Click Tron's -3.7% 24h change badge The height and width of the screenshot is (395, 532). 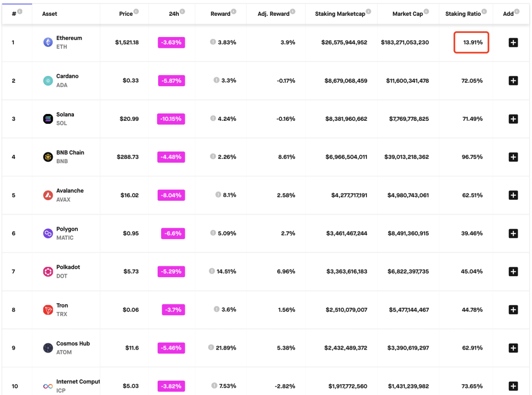pyautogui.click(x=173, y=310)
